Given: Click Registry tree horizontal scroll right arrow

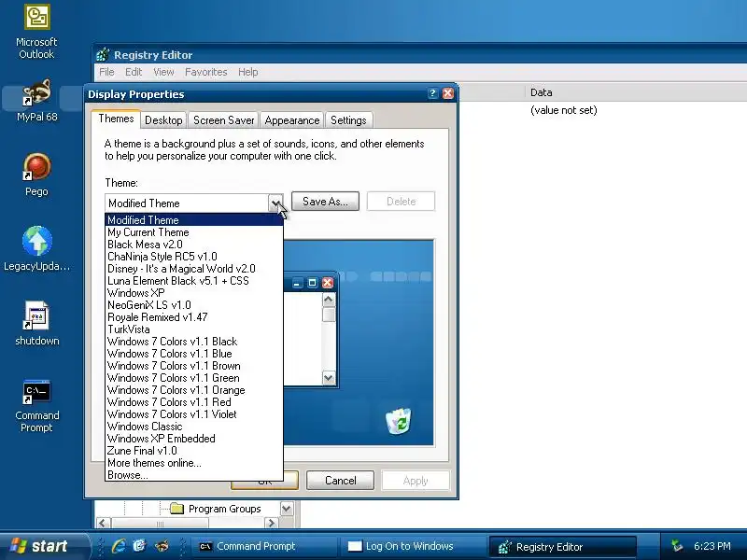Looking at the screenshot, I should pyautogui.click(x=271, y=523).
